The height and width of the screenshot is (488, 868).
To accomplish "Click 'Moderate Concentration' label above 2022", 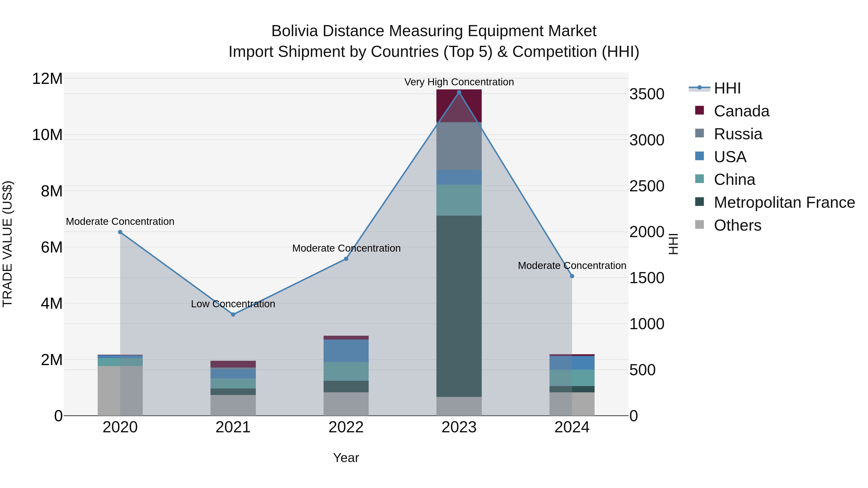I will coord(346,248).
